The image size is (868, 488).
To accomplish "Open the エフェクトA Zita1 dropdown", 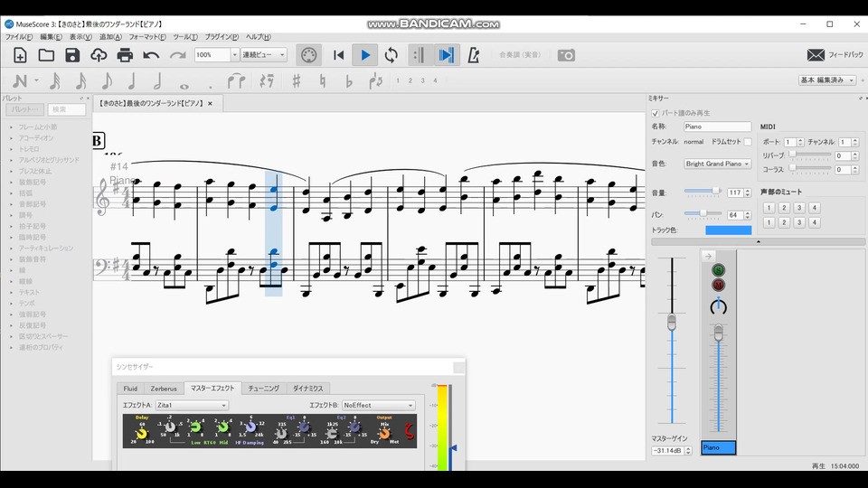I will [192, 405].
